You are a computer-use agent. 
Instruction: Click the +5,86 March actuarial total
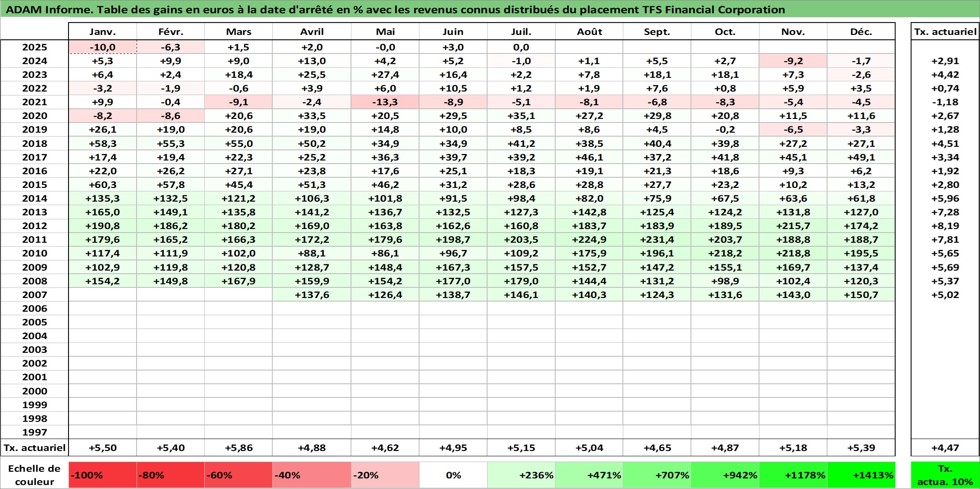coord(238,448)
